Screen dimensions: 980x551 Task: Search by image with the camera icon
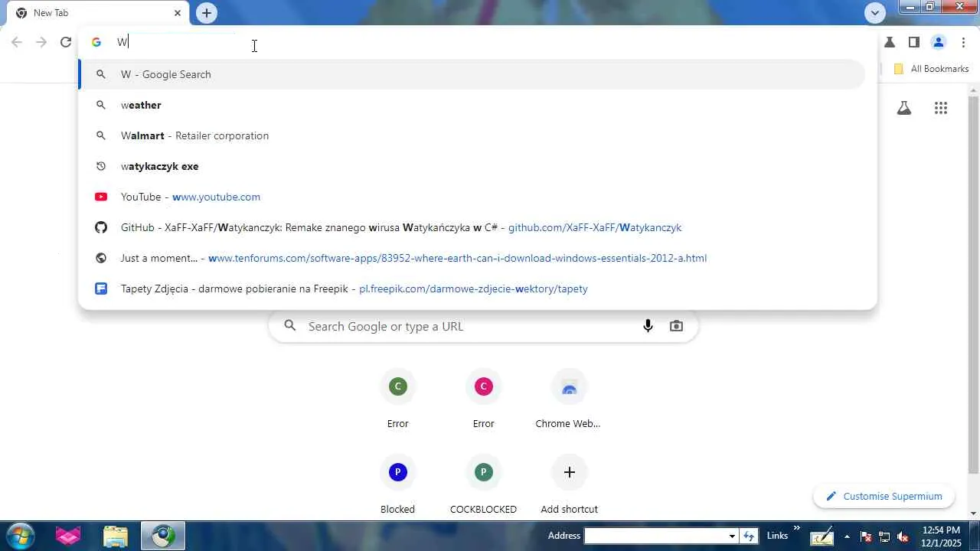676,326
